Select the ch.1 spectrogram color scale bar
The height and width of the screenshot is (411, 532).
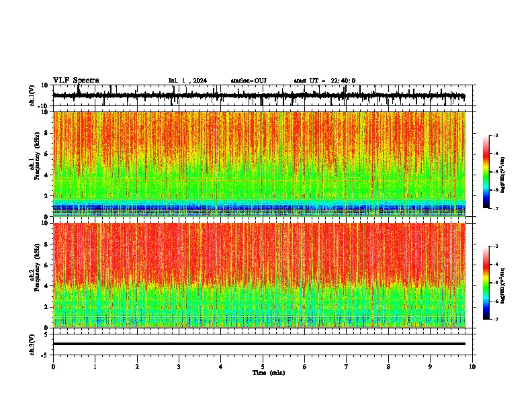[486, 172]
